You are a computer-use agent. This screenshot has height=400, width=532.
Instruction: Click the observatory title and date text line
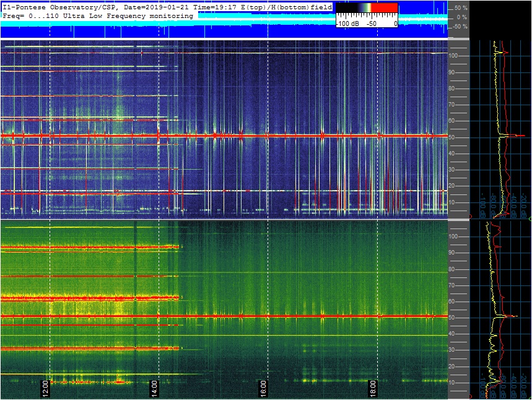[167, 7]
